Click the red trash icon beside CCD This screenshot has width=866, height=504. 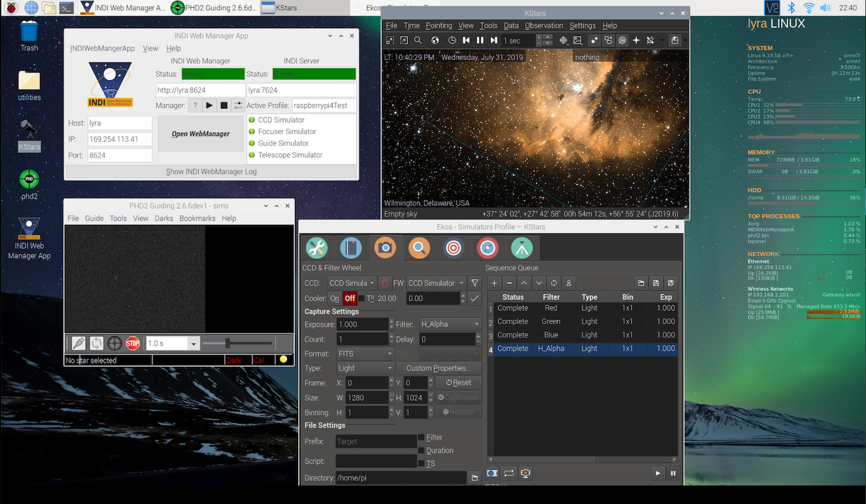point(385,283)
